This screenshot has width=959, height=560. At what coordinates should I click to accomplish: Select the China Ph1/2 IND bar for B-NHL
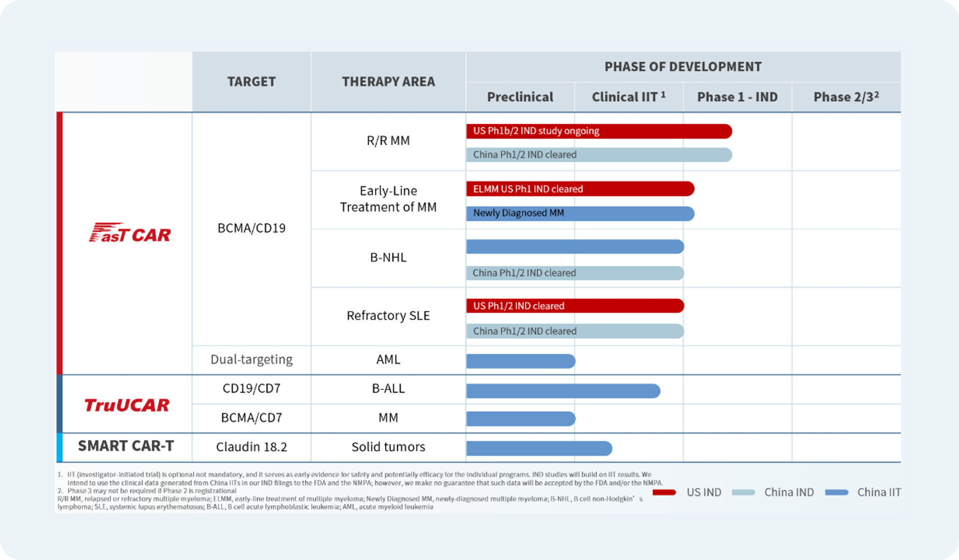pos(575,273)
